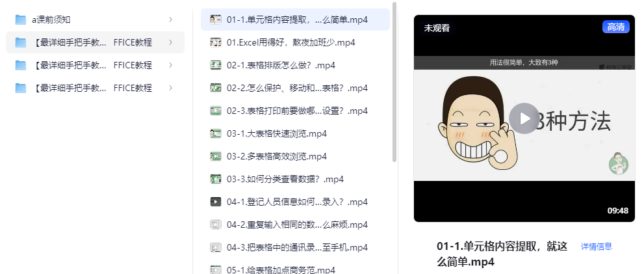Screen dimensions: 644x274
Task: Select file name 03-2.多表格高效浏览.mp4
Action: pos(277,156)
